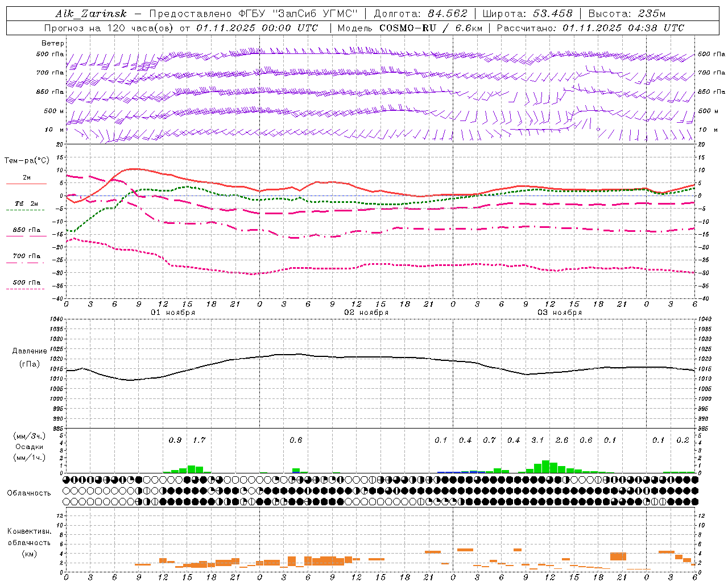The image size is (728, 582).
Task: Select the 700 гПа temperature legend entry
Action: (27, 256)
